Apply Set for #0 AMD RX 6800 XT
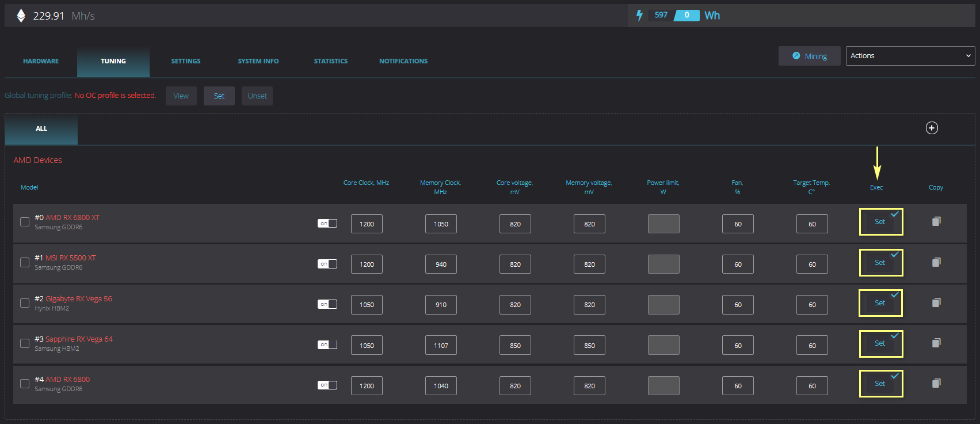The height and width of the screenshot is (424, 980). pyautogui.click(x=880, y=222)
